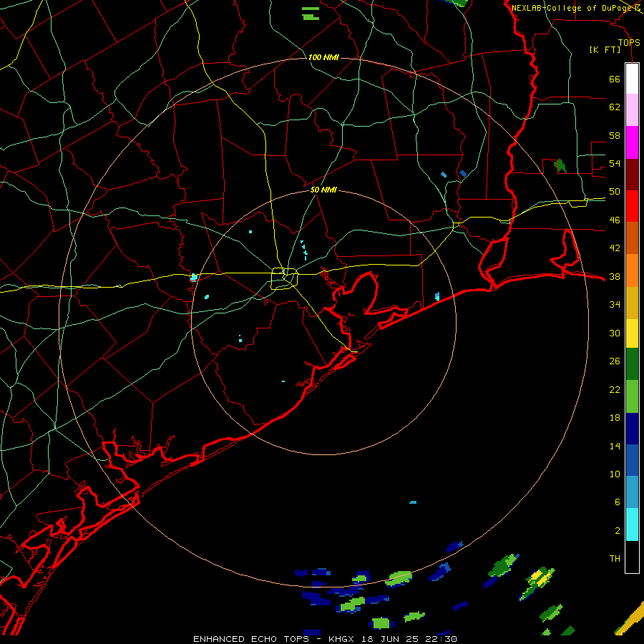644x644 pixels.
Task: Click the white swatch on the tops scale
Action: point(632,79)
